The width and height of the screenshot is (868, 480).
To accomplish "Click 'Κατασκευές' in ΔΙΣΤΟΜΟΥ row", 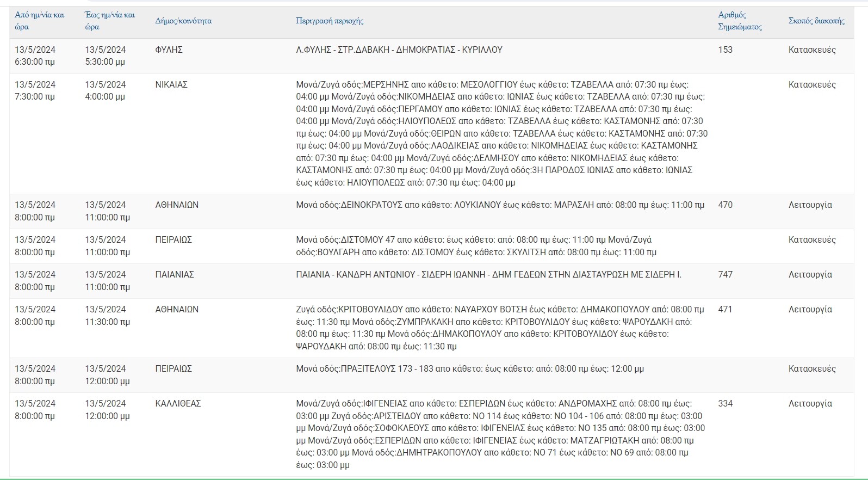I will pos(812,239).
